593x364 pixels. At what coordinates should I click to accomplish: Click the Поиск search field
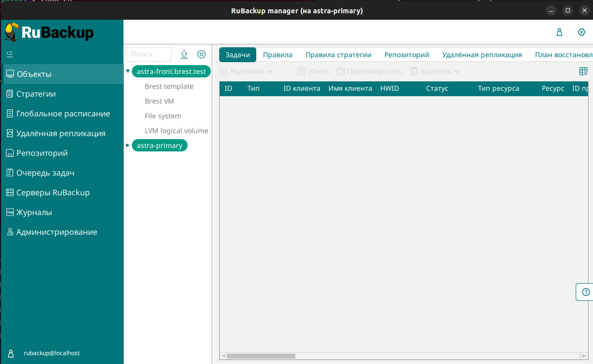(149, 54)
